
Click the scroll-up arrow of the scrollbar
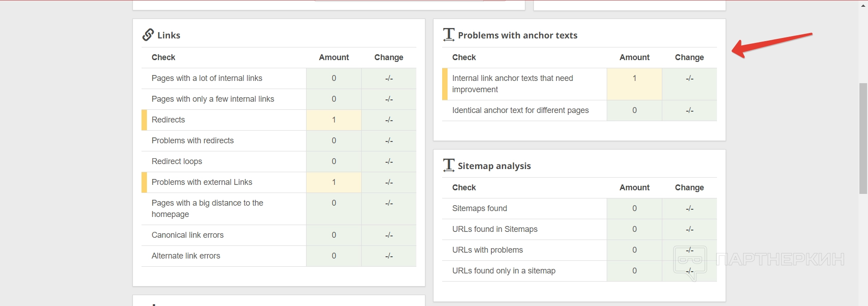point(863,5)
